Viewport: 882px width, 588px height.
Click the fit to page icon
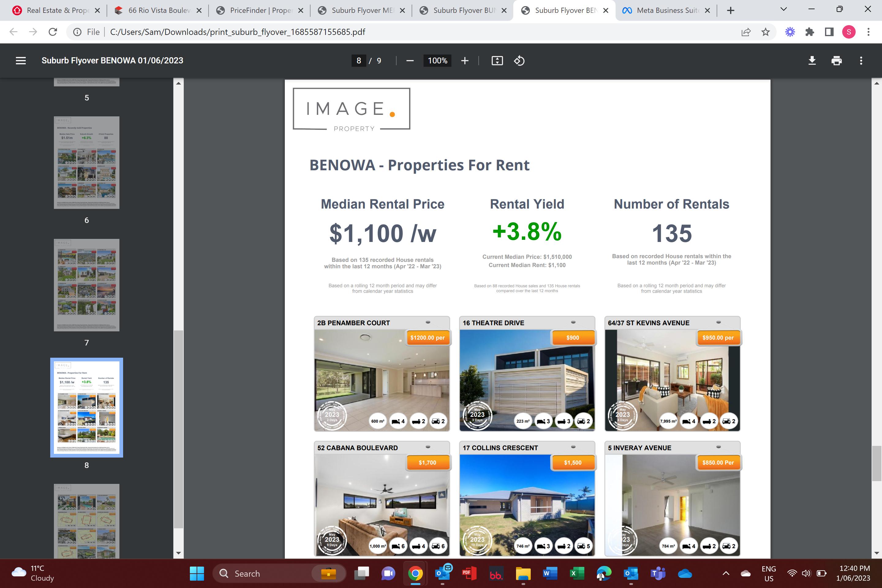[x=497, y=61]
